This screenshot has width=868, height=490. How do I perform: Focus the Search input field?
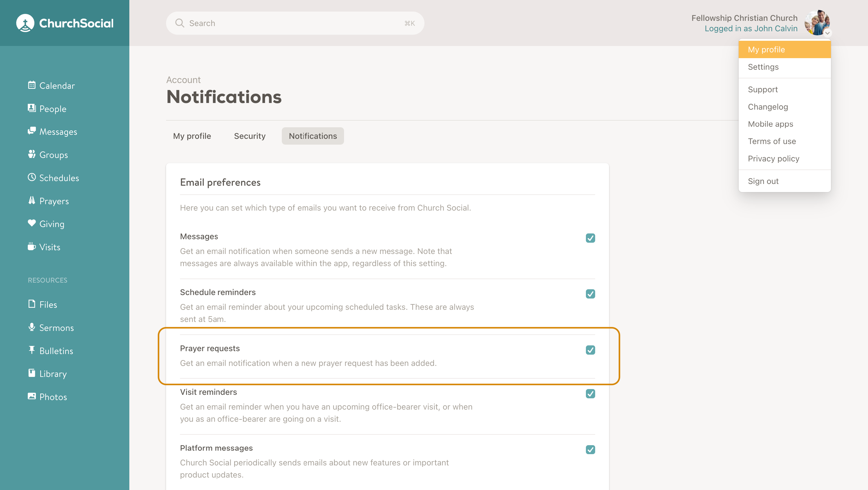(x=295, y=23)
